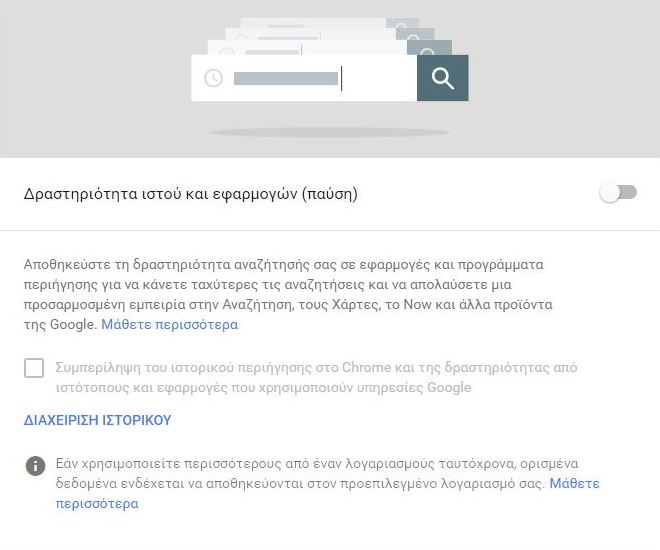
Task: Click the 'Δραστηριότητα ιστού και εφαρμογών' heading
Action: [x=191, y=194]
